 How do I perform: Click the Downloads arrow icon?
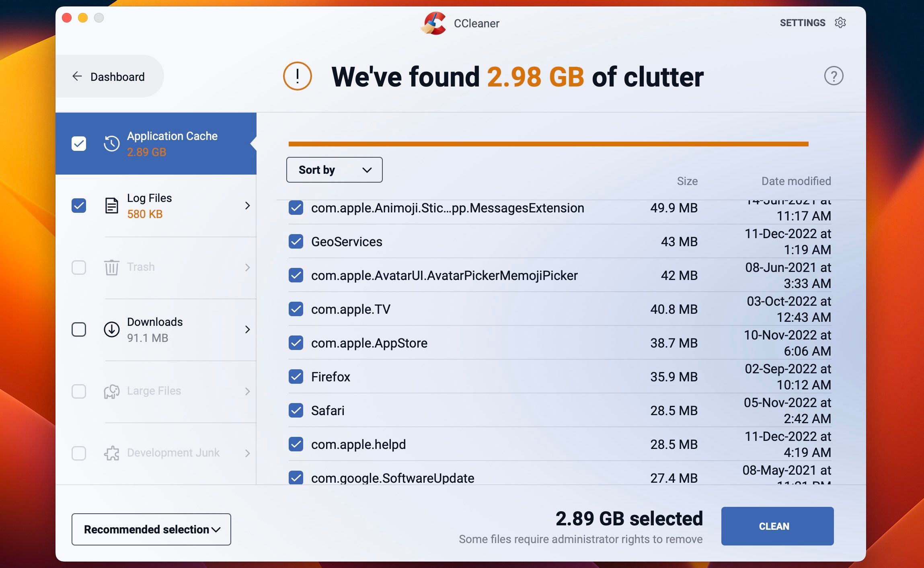point(112,329)
